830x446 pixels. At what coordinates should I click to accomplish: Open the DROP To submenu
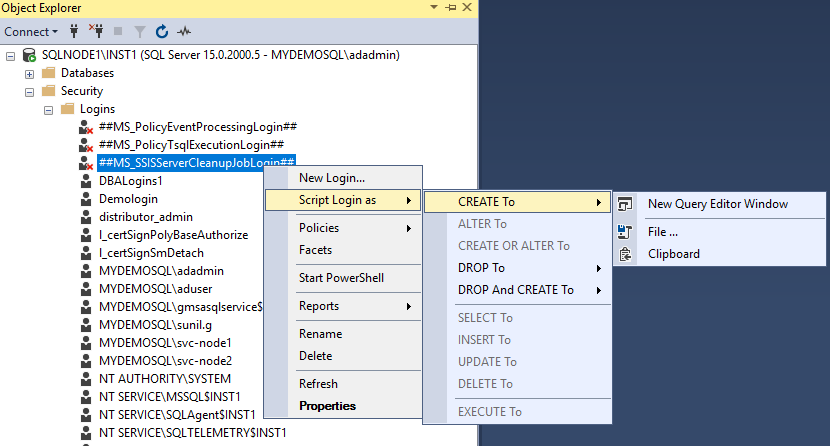517,268
